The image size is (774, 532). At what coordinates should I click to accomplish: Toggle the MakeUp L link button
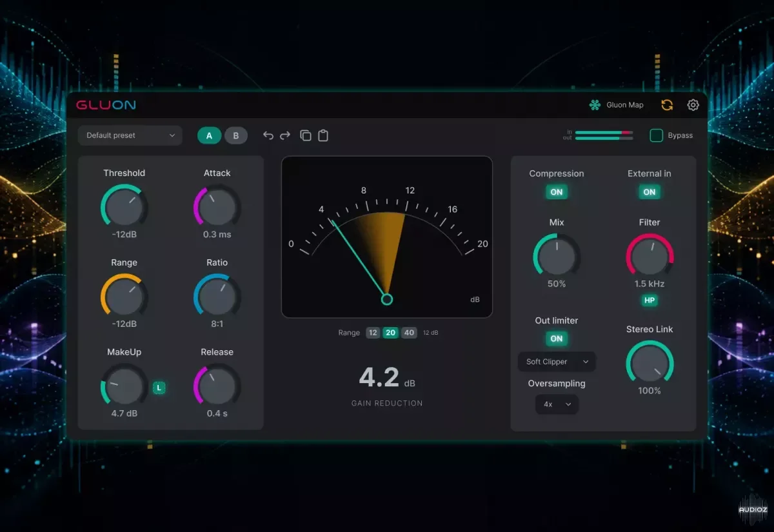pyautogui.click(x=159, y=388)
